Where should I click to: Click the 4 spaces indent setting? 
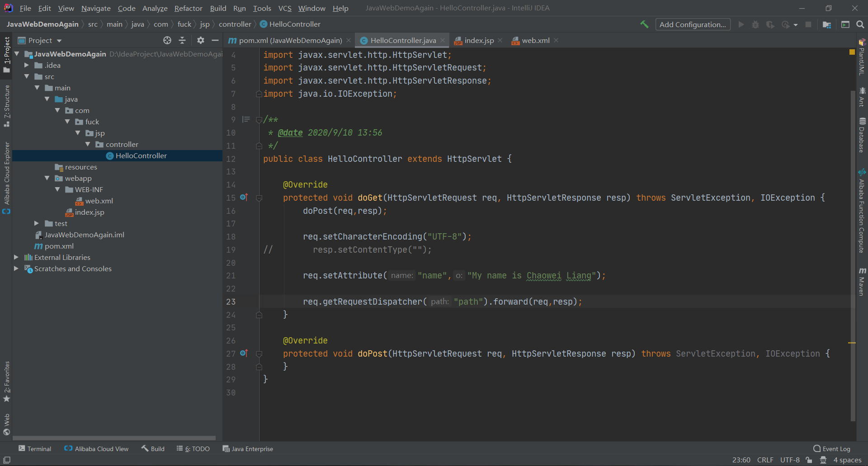[x=847, y=460]
